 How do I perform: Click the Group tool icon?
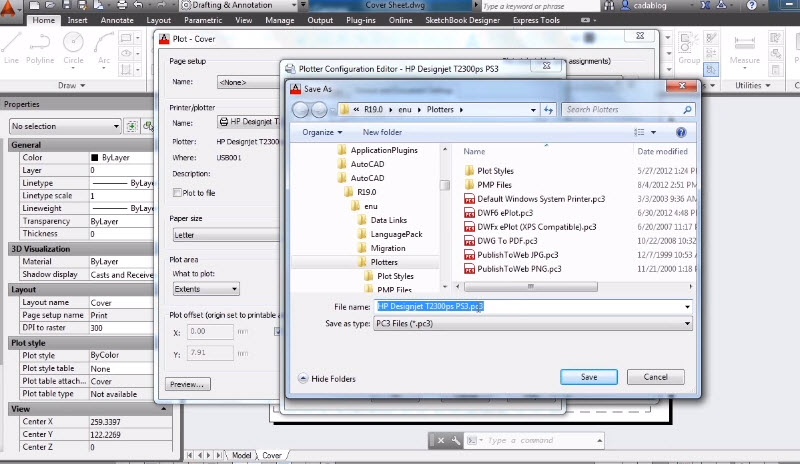click(689, 48)
